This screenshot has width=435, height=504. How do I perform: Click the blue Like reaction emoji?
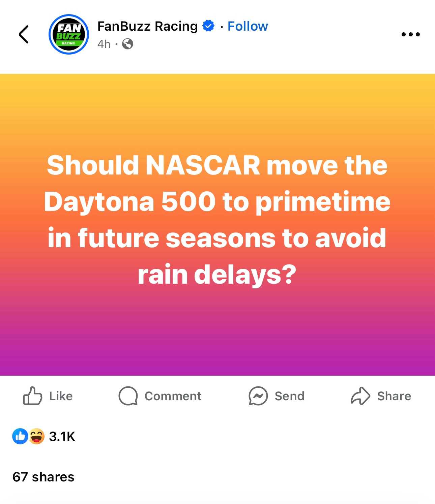(x=20, y=436)
